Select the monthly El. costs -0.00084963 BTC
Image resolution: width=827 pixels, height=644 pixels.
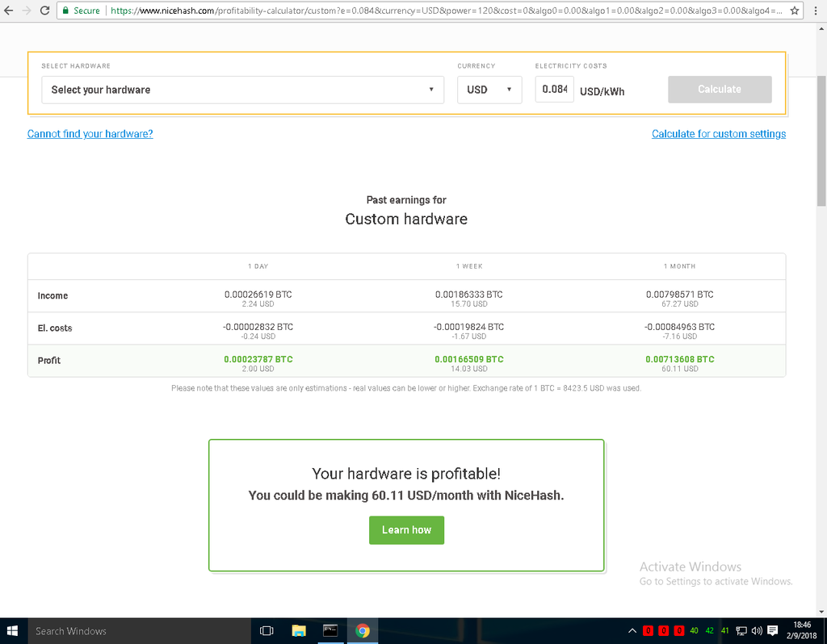click(679, 327)
